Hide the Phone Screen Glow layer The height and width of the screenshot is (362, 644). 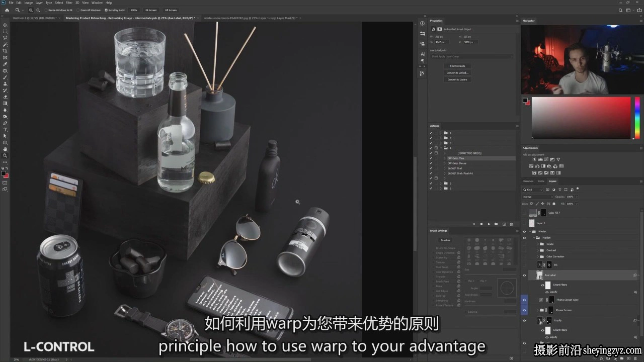tap(524, 300)
